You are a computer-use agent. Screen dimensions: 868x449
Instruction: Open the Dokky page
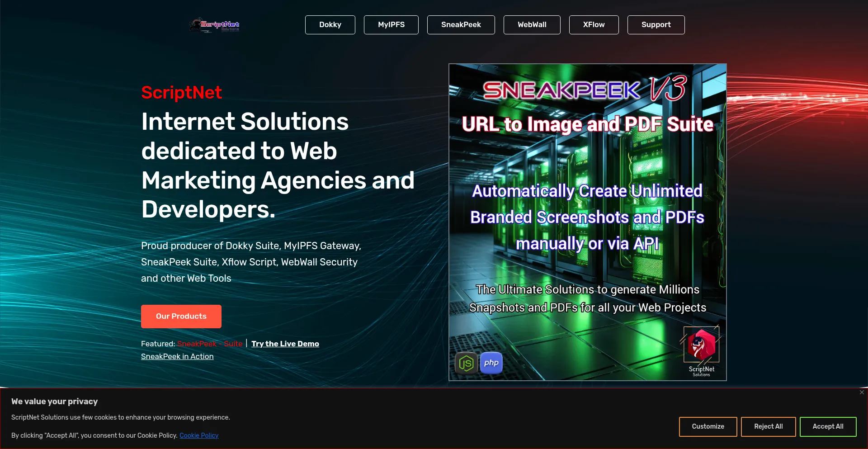tap(330, 25)
